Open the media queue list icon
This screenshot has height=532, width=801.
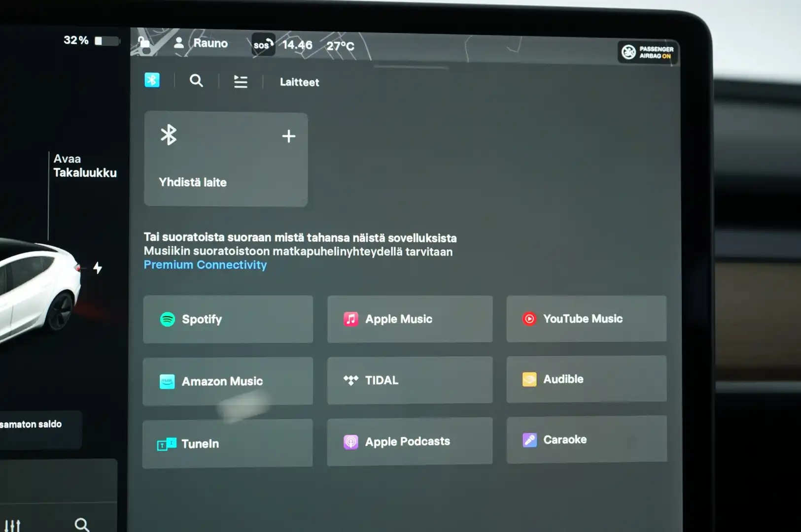(241, 82)
